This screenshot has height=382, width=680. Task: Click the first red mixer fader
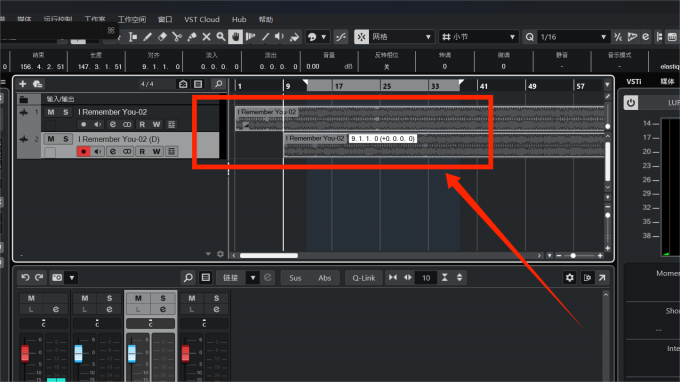click(25, 353)
